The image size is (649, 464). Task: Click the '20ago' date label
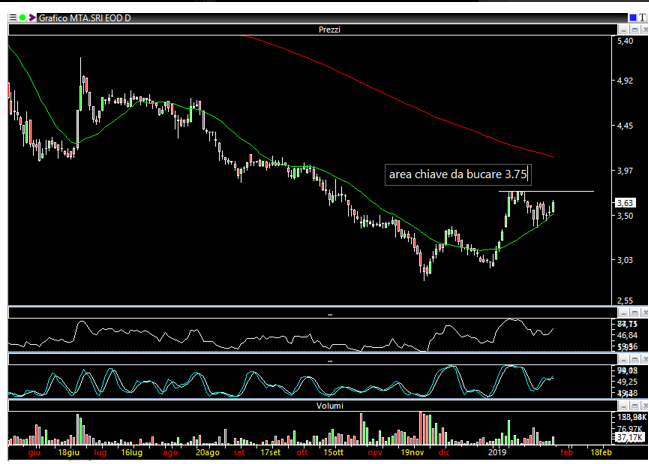[x=207, y=452]
